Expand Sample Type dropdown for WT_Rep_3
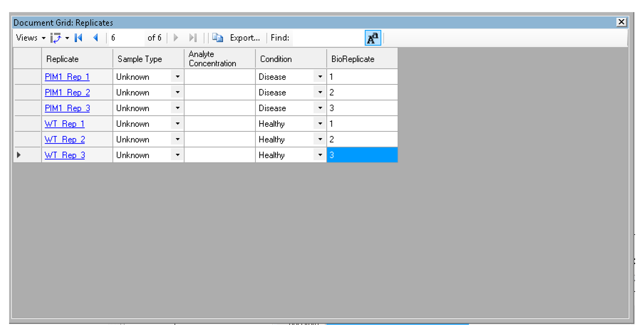Image resolution: width=644 pixels, height=334 pixels. pyautogui.click(x=177, y=155)
